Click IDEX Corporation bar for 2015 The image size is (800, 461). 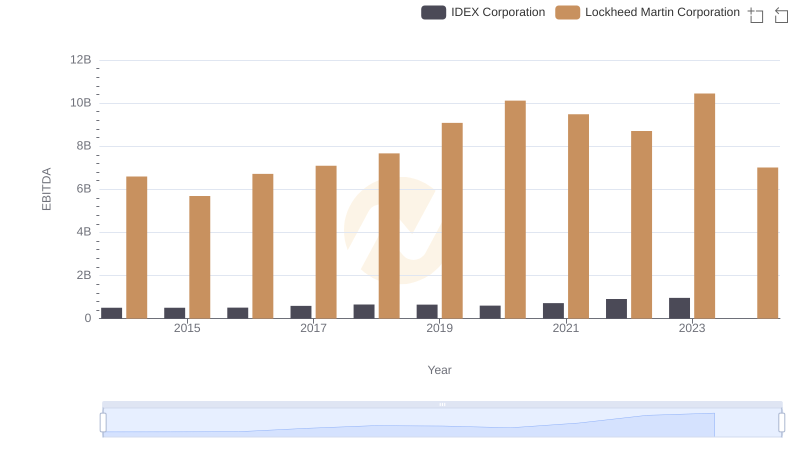click(174, 313)
